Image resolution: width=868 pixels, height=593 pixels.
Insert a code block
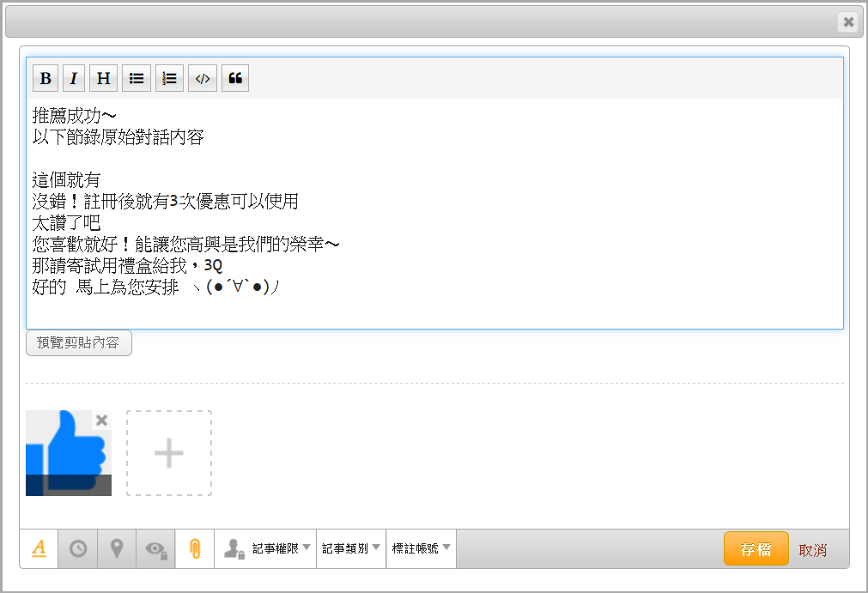pos(202,79)
